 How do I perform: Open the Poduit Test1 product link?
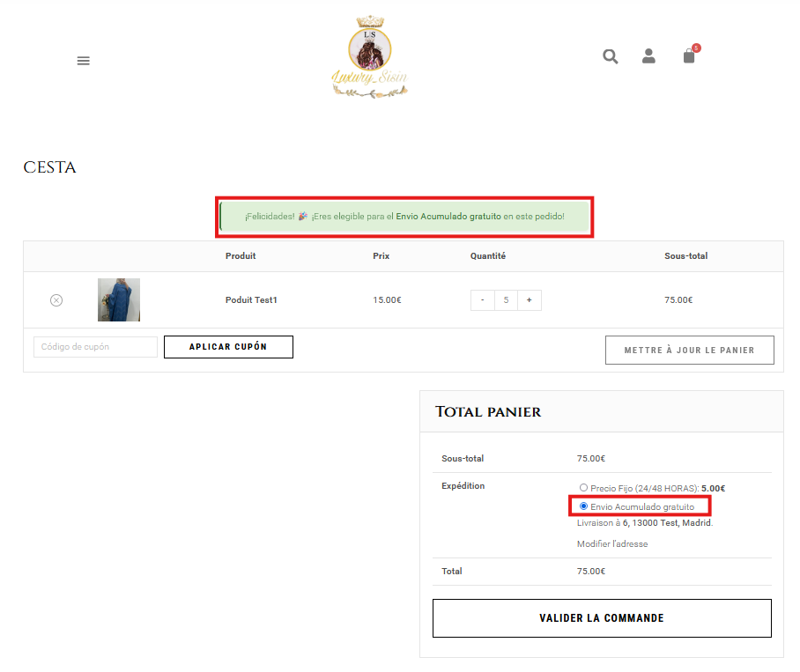[x=251, y=300]
